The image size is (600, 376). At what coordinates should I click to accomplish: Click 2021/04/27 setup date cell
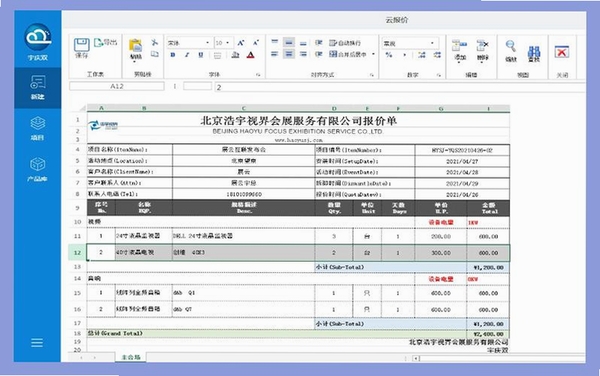pyautogui.click(x=462, y=161)
